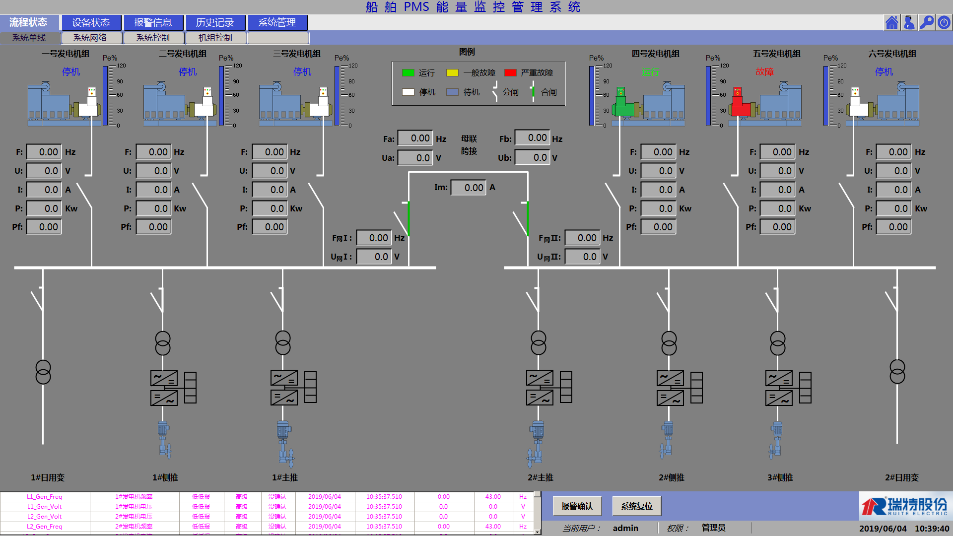Click the 2# side thruster motor icon

(x=666, y=441)
